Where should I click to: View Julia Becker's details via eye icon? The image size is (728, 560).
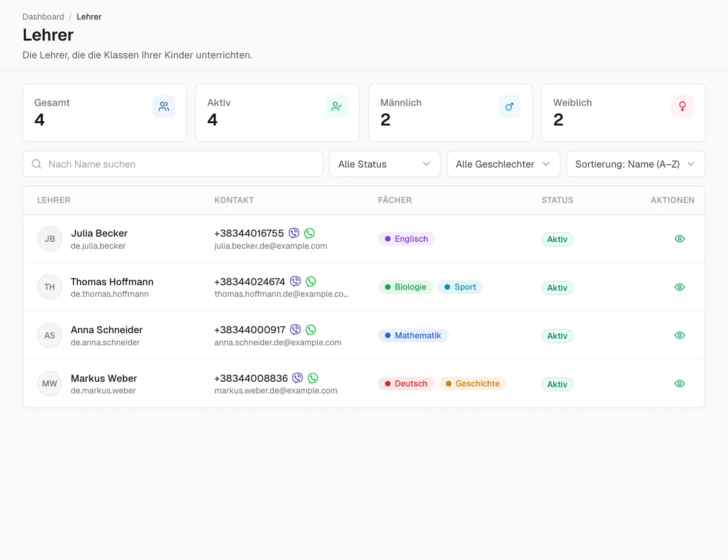tap(679, 239)
